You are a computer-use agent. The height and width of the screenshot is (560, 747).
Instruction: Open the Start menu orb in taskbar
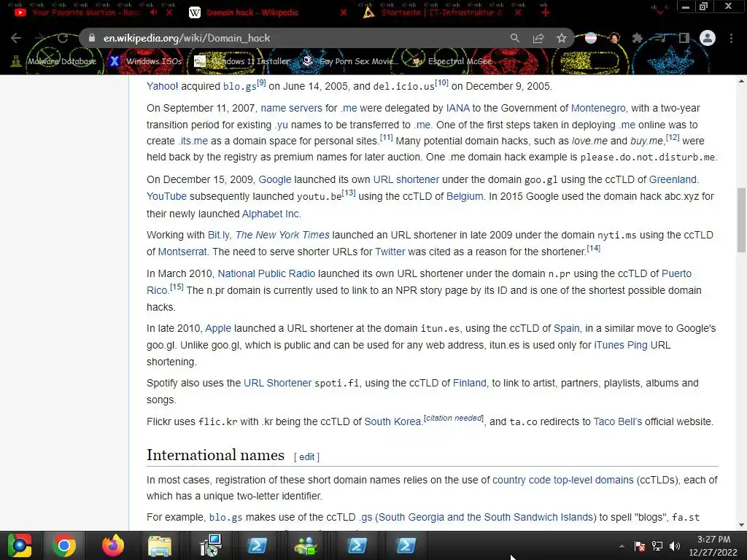tap(20, 545)
